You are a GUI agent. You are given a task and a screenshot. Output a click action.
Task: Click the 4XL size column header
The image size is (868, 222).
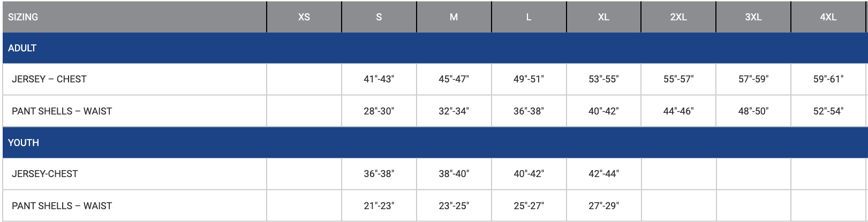click(x=828, y=17)
